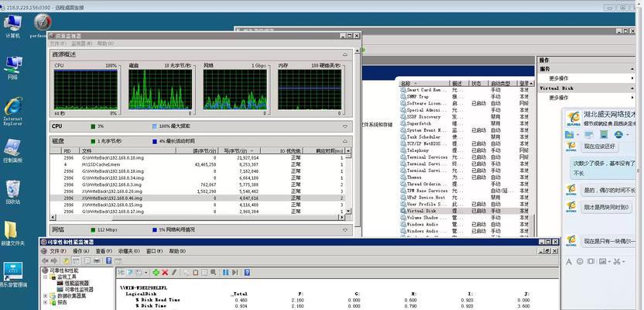644x310 pixels.
Task: Click the green Add counter plus icon
Action: click(156, 273)
